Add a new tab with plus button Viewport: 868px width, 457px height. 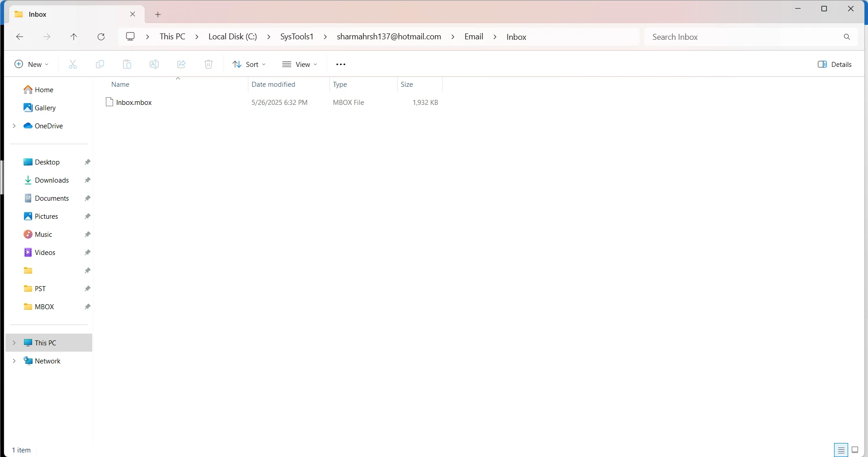tap(158, 14)
